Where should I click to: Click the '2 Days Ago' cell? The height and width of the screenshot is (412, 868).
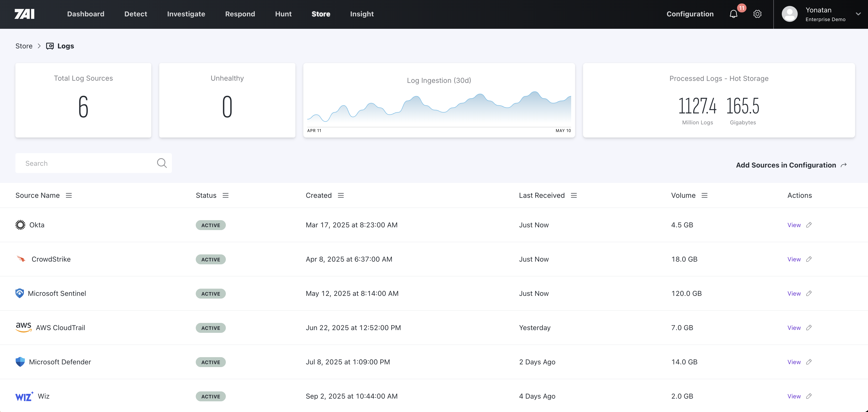(537, 362)
